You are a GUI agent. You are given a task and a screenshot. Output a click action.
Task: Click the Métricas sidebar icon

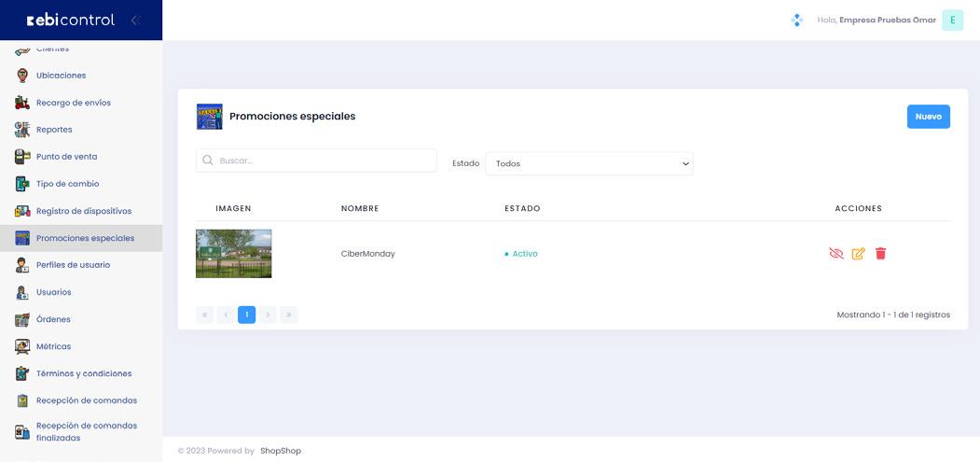(x=22, y=346)
